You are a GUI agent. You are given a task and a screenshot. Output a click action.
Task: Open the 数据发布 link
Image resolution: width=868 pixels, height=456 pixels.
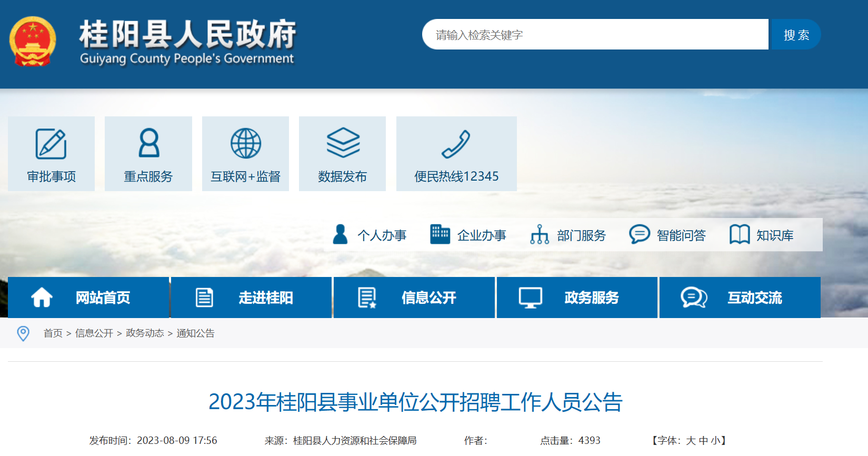(x=343, y=154)
